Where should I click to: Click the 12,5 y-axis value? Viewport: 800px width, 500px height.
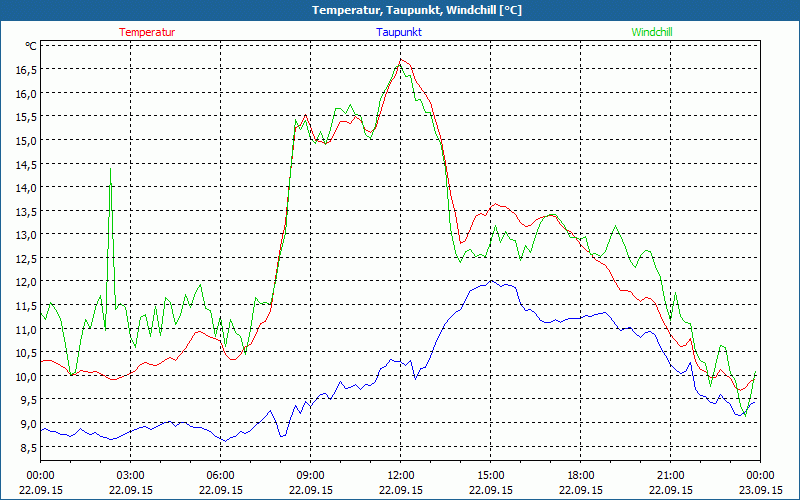[x=26, y=259]
